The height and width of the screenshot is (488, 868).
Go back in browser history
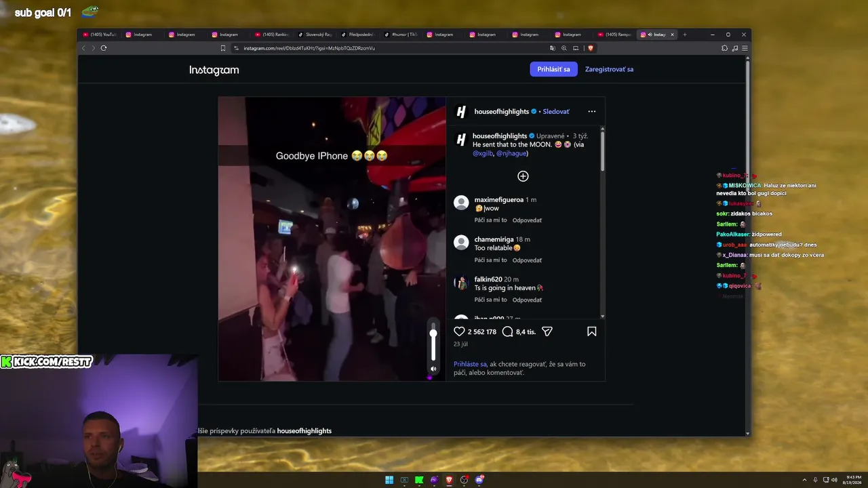(84, 48)
